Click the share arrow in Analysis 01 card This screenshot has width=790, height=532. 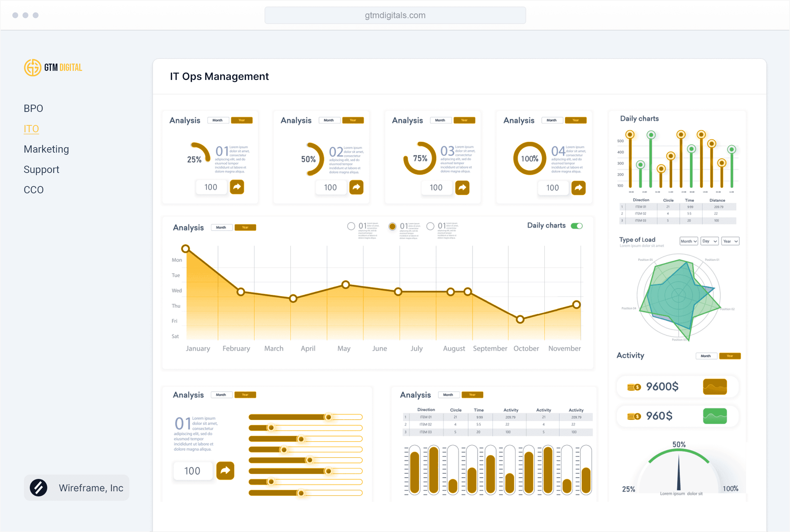[x=237, y=187]
